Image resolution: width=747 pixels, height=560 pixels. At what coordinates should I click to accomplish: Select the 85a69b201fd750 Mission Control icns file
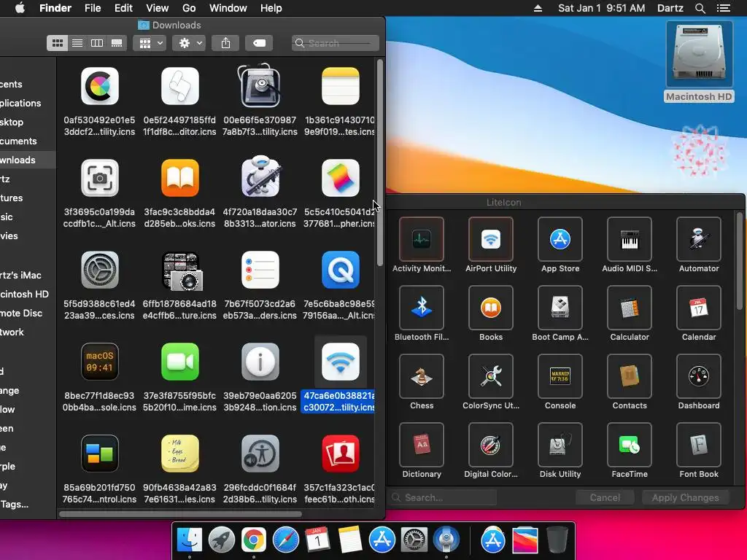click(99, 454)
